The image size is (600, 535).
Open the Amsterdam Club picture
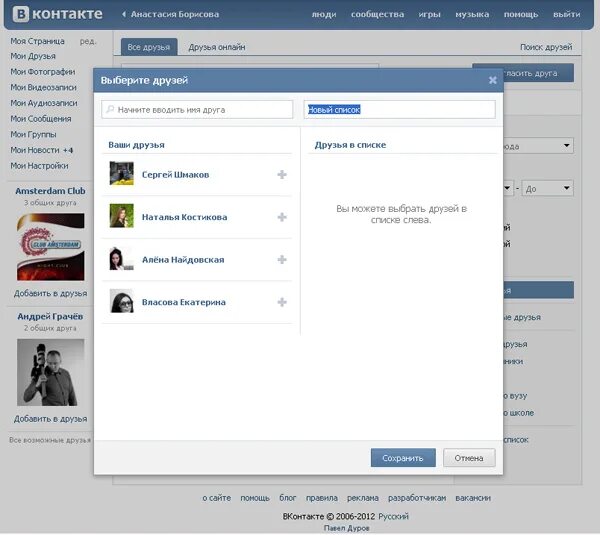pyautogui.click(x=51, y=247)
